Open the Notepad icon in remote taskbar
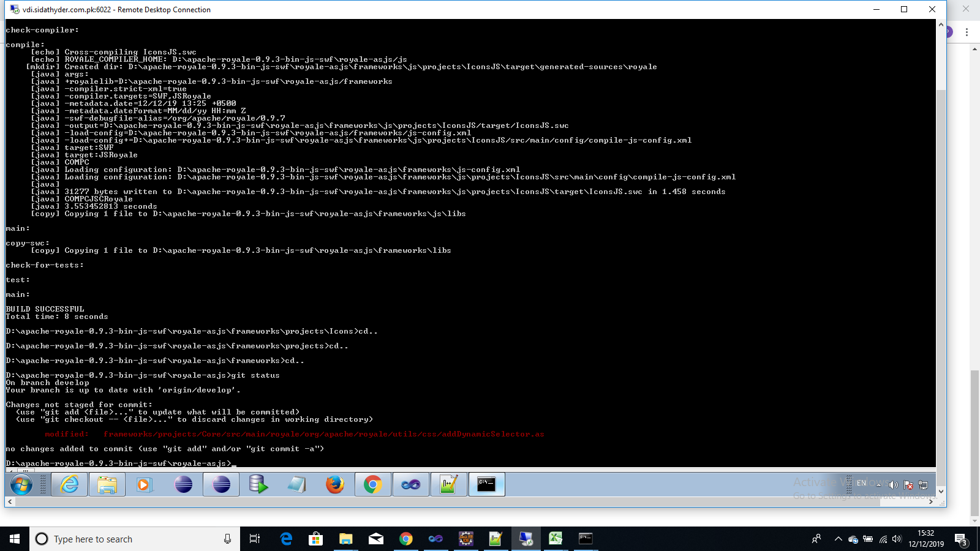 pyautogui.click(x=297, y=485)
